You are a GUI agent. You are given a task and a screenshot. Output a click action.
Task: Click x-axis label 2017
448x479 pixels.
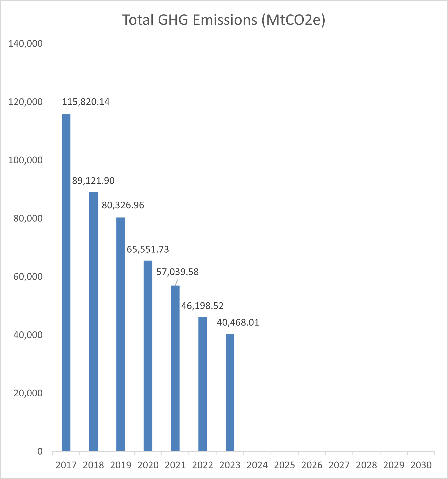(66, 465)
